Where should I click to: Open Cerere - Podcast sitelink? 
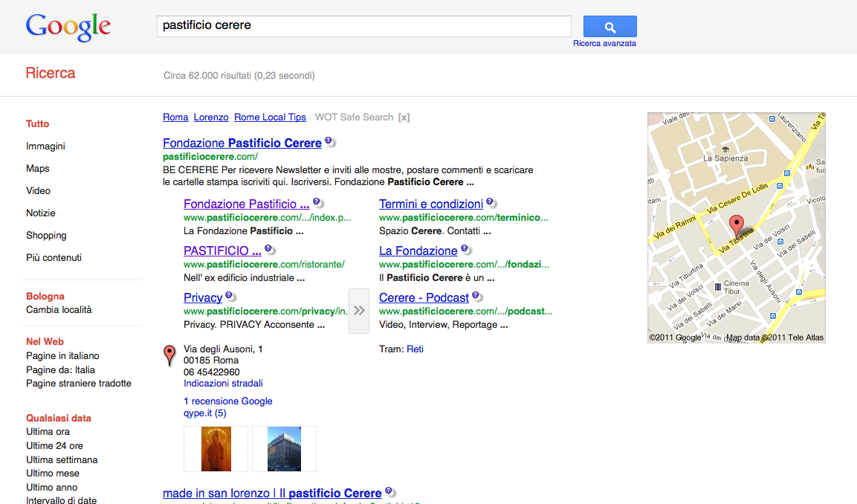click(424, 298)
